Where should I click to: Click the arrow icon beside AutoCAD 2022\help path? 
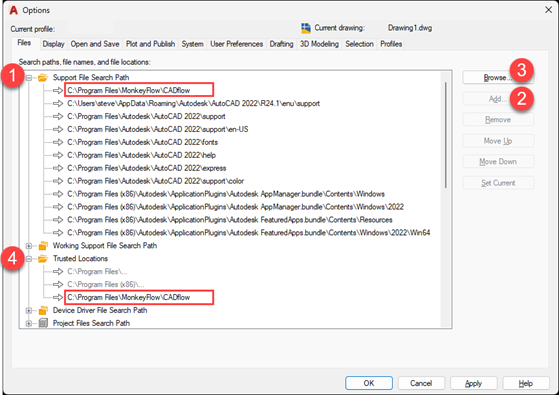click(58, 155)
